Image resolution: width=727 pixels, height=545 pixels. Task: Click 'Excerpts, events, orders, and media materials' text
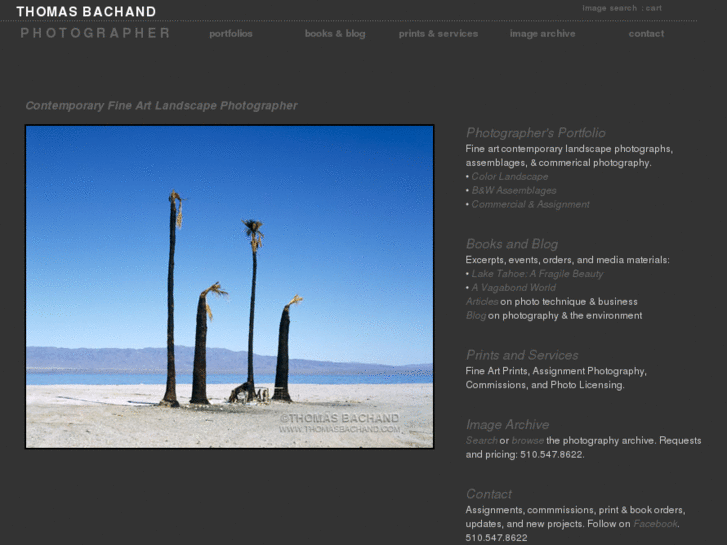click(568, 260)
